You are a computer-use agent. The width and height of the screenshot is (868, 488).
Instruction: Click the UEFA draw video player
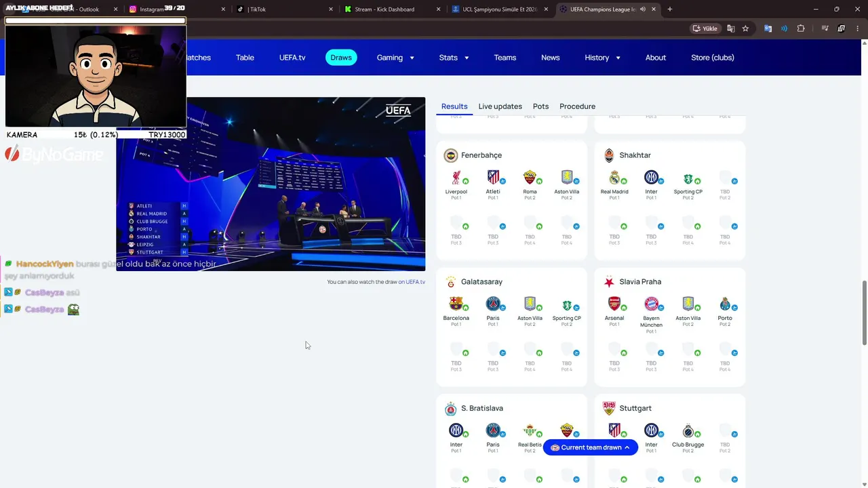[x=271, y=184]
